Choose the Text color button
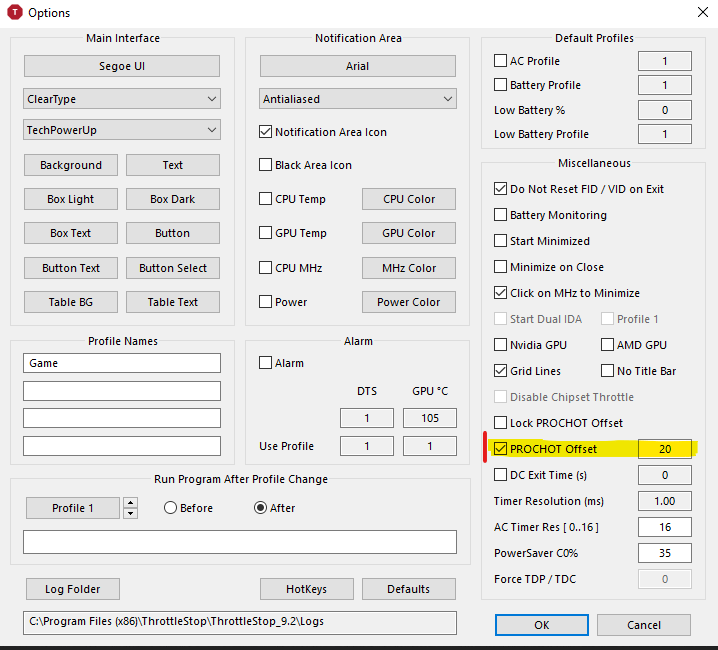This screenshot has width=718, height=650. 173,165
